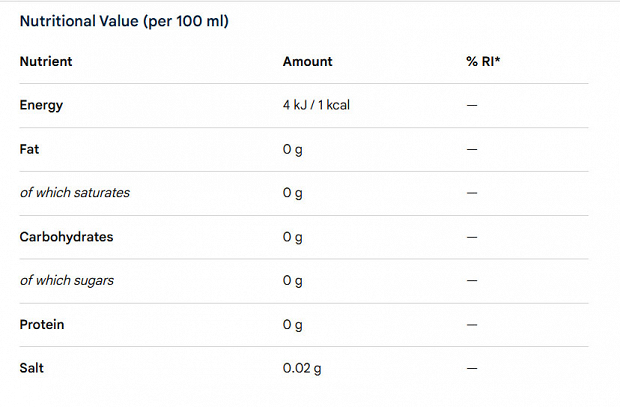
Task: Click the Fat row label
Action: coord(29,149)
